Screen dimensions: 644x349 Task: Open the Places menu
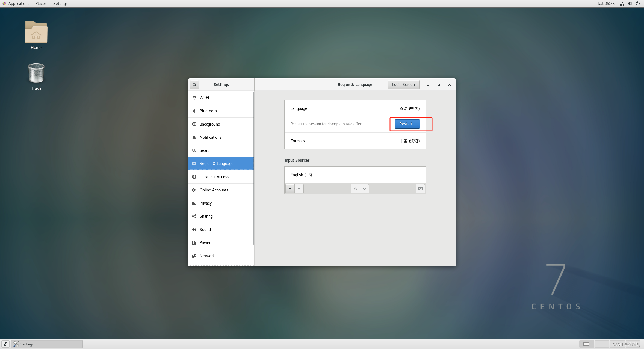(41, 4)
